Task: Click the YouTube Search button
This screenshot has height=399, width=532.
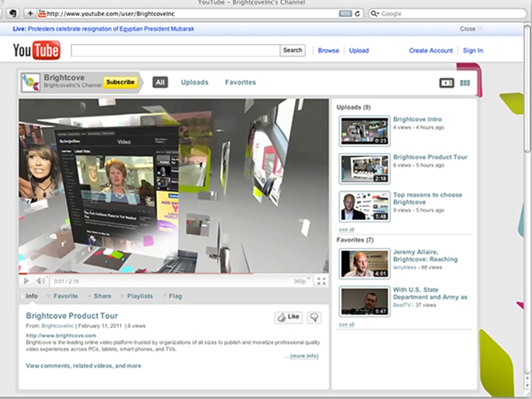Action: pos(293,51)
